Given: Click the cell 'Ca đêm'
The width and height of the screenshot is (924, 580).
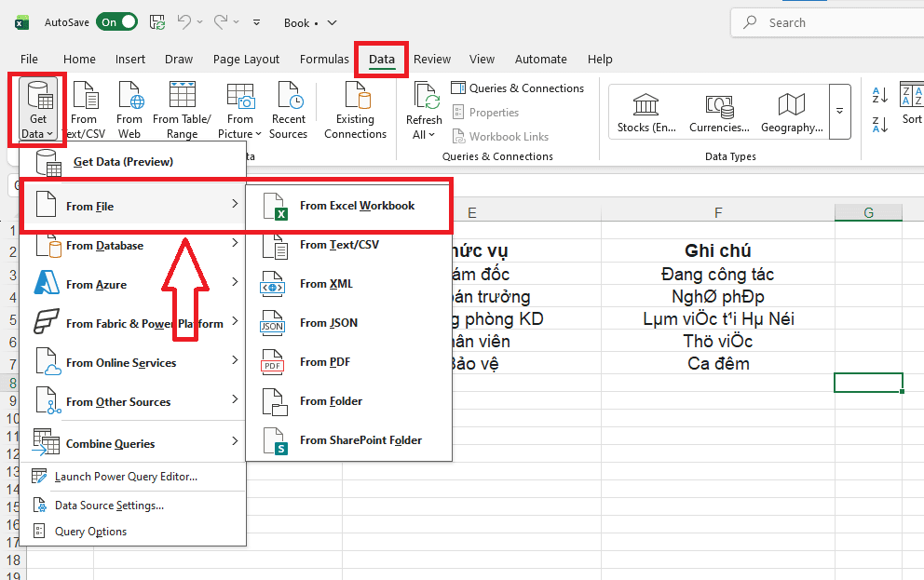Looking at the screenshot, I should tap(718, 363).
